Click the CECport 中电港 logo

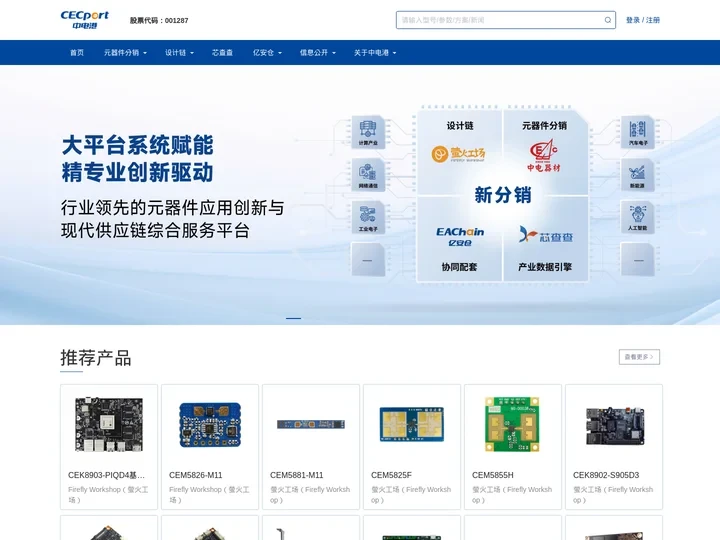(84, 20)
